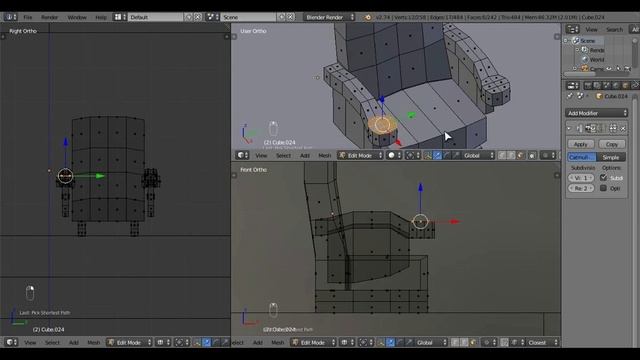Open the Info editor type selector

10,17
